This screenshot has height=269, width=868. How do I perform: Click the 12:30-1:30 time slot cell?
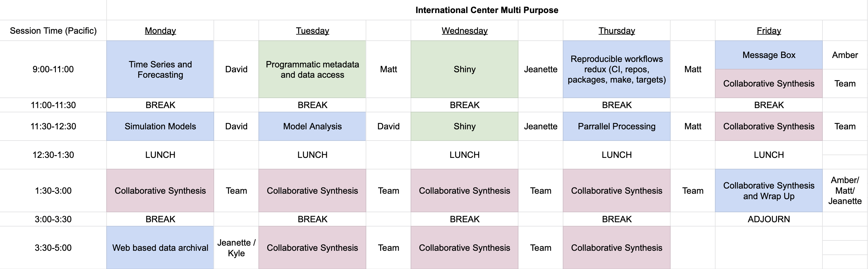(53, 155)
